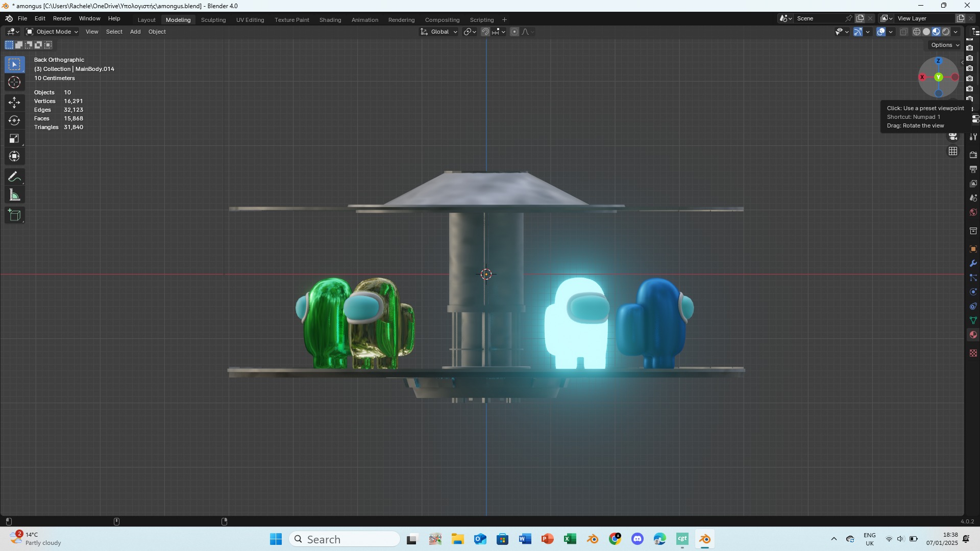Image resolution: width=980 pixels, height=551 pixels.
Task: Set selection mode to extend
Action: [x=19, y=45]
